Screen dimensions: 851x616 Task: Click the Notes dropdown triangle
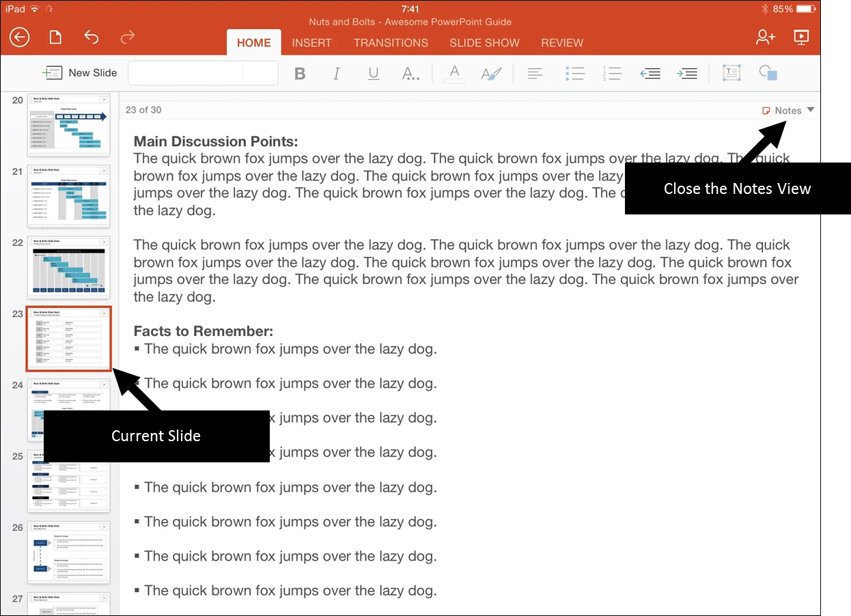(x=811, y=110)
